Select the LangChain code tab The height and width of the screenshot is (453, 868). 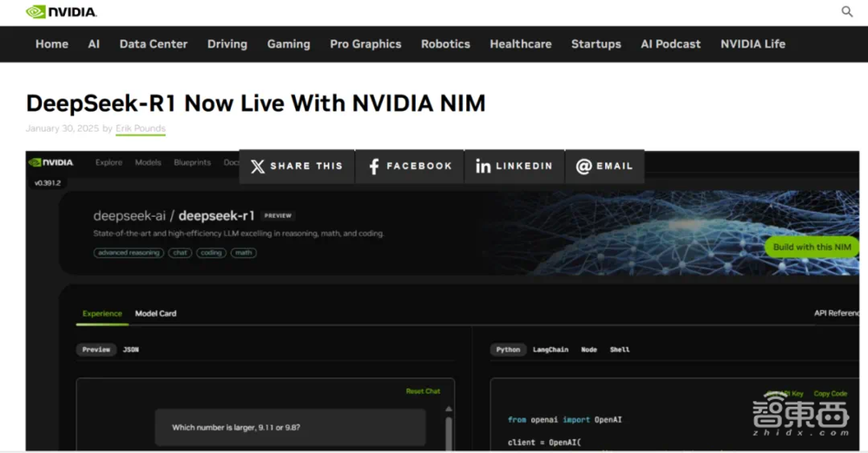[x=550, y=350]
